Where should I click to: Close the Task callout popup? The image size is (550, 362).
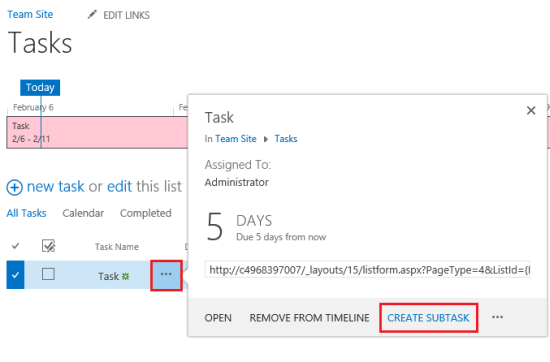pyautogui.click(x=531, y=110)
